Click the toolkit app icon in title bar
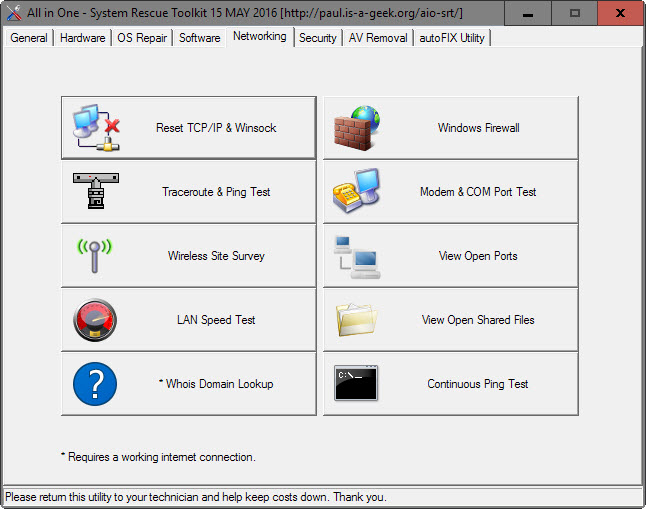The width and height of the screenshot is (646, 509). tap(14, 13)
